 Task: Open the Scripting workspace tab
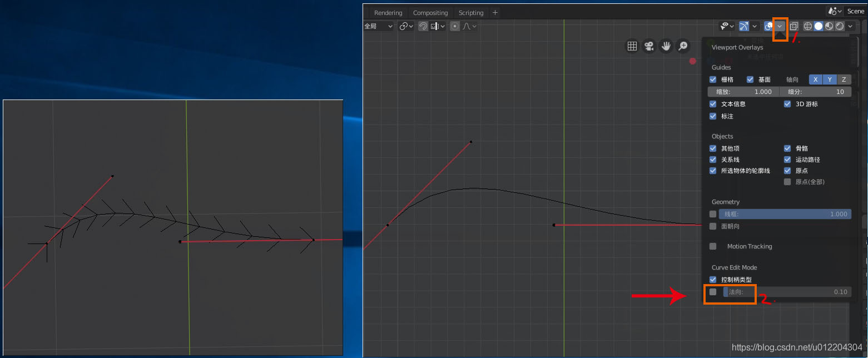point(471,13)
